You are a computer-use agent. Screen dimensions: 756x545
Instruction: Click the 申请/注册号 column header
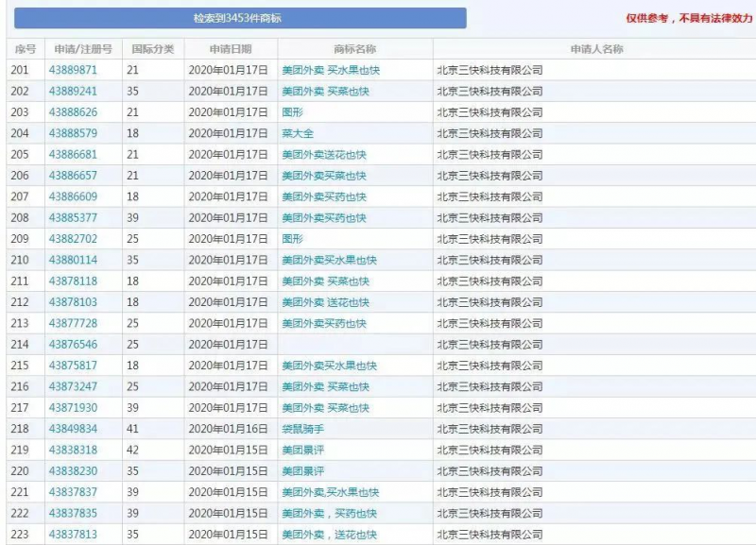tap(83, 49)
